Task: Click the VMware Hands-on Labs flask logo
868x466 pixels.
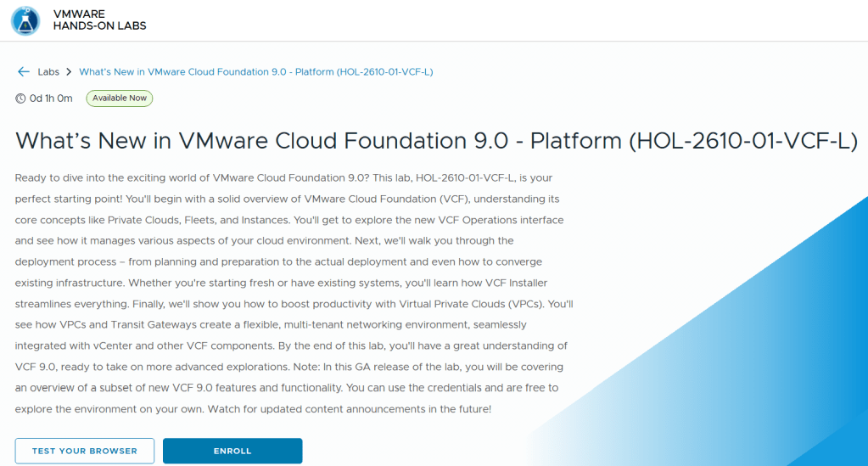Action: (25, 20)
